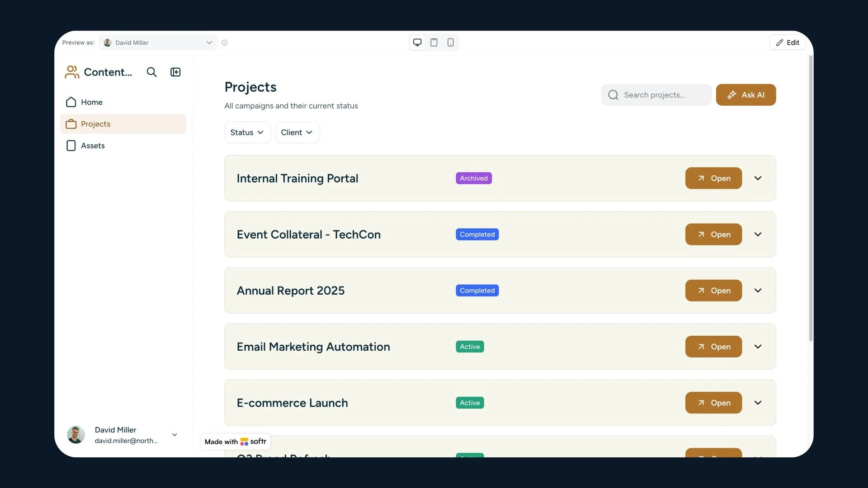Screen dimensions: 868x488
Task: Expand the Internal Training Portal row chevron
Action: point(758,178)
